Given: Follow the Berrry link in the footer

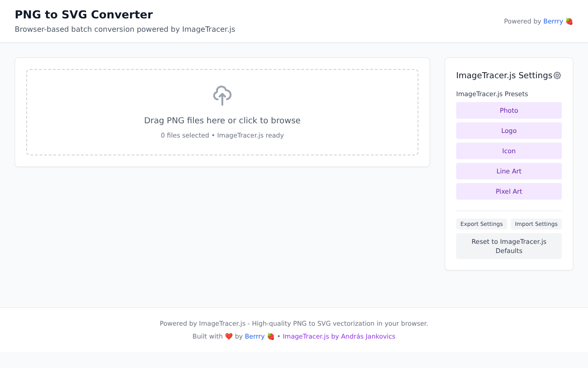Looking at the screenshot, I should click(254, 336).
